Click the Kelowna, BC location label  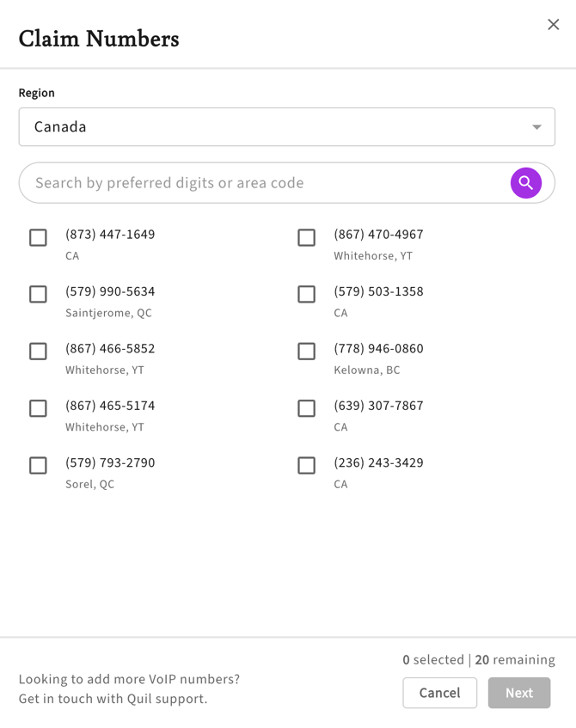pyautogui.click(x=366, y=370)
